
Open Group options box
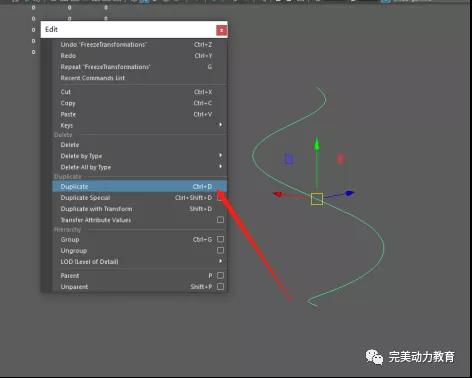[220, 239]
